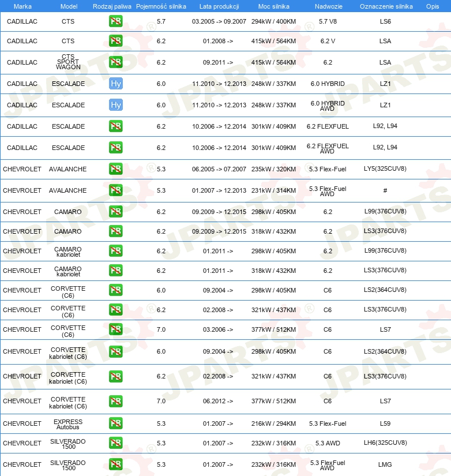Image resolution: width=451 pixels, height=476 pixels.
Task: Click 01.2007 -> 12.2013 production years
Action: click(x=219, y=190)
